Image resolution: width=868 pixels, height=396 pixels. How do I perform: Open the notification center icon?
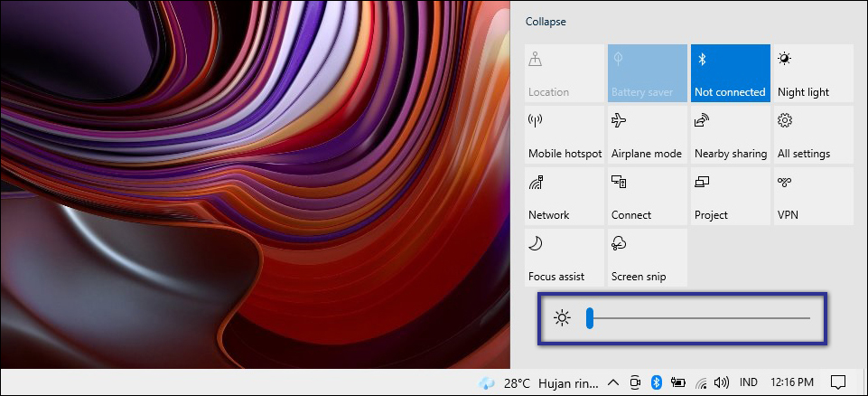[x=837, y=382]
